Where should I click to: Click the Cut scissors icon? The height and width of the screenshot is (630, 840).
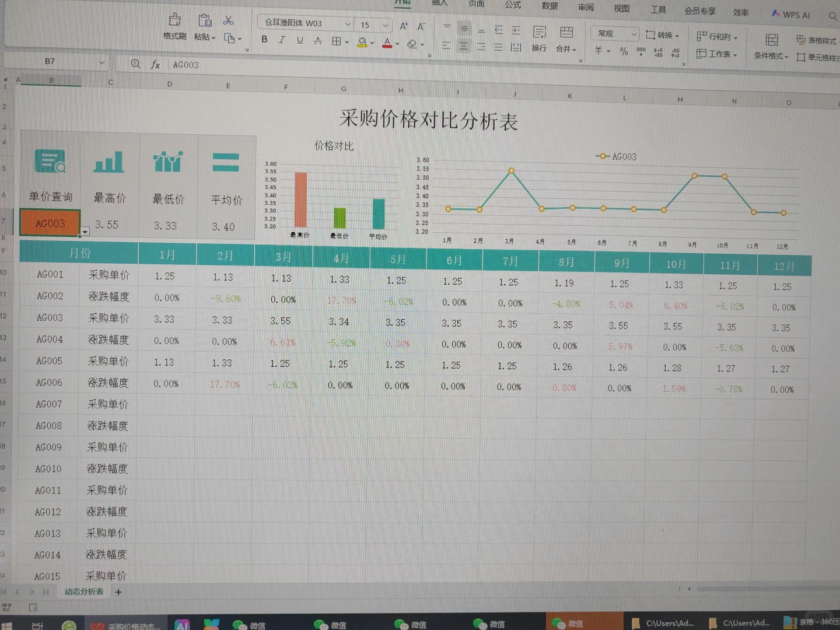pyautogui.click(x=229, y=20)
